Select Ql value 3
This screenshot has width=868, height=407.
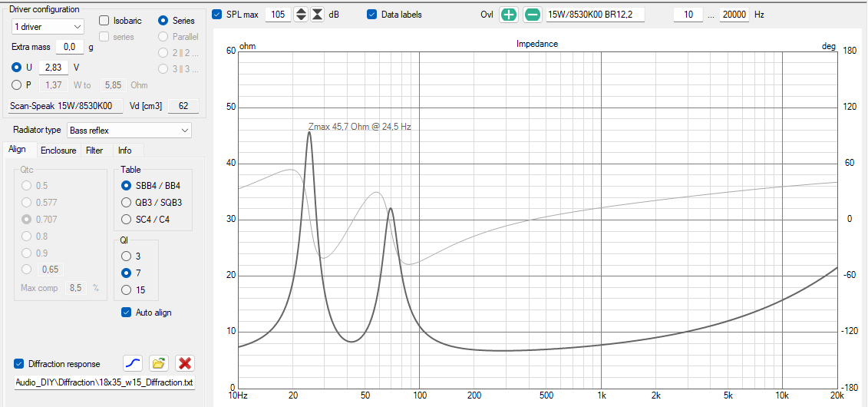click(x=126, y=256)
